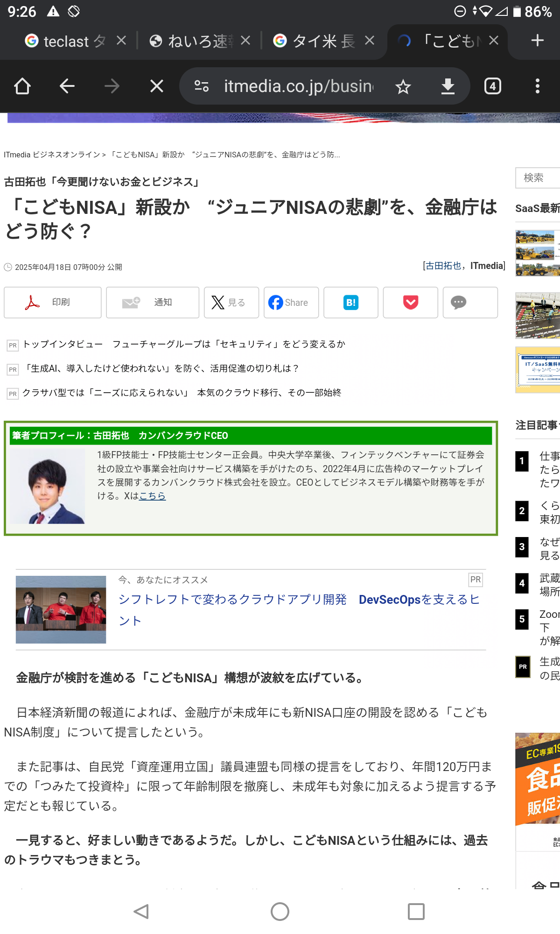The image size is (560, 934).
Task: Open 古田拓也「今更聞けないお金とビジネス」 series link
Action: pos(103,182)
